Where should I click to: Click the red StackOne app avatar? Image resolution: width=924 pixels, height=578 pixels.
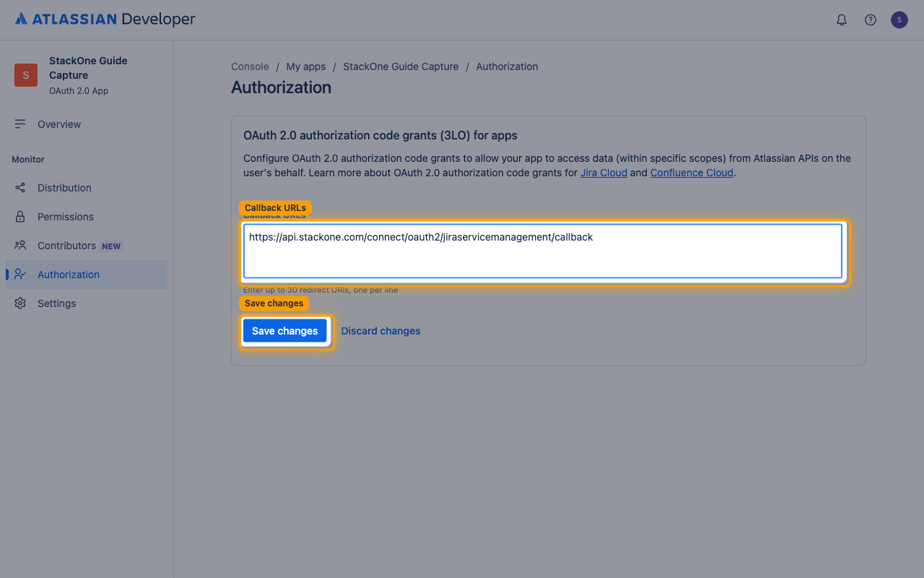coord(26,75)
